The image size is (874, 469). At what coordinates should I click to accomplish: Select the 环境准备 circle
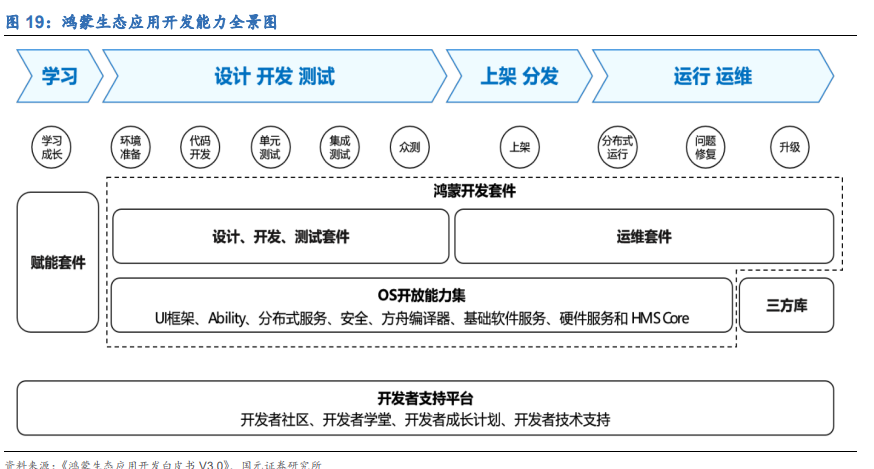(130, 147)
